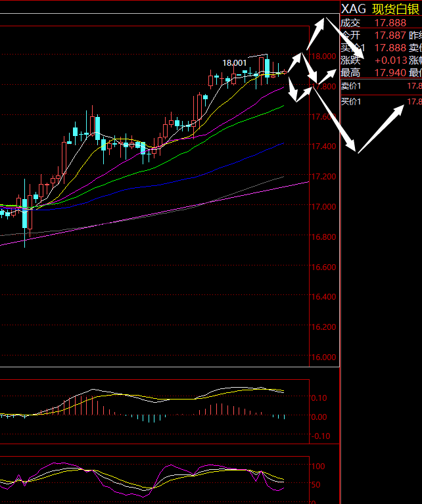The height and width of the screenshot is (504, 422).
Task: Click the 最高 label
Action: tap(350, 73)
